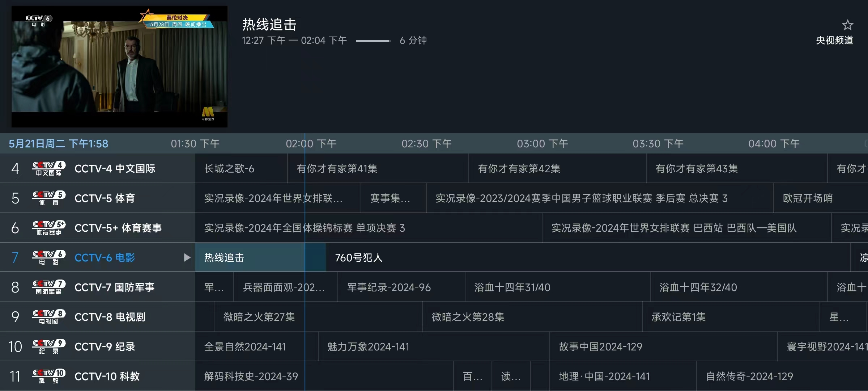Click the play indicator beside CCTV-6

click(187, 257)
